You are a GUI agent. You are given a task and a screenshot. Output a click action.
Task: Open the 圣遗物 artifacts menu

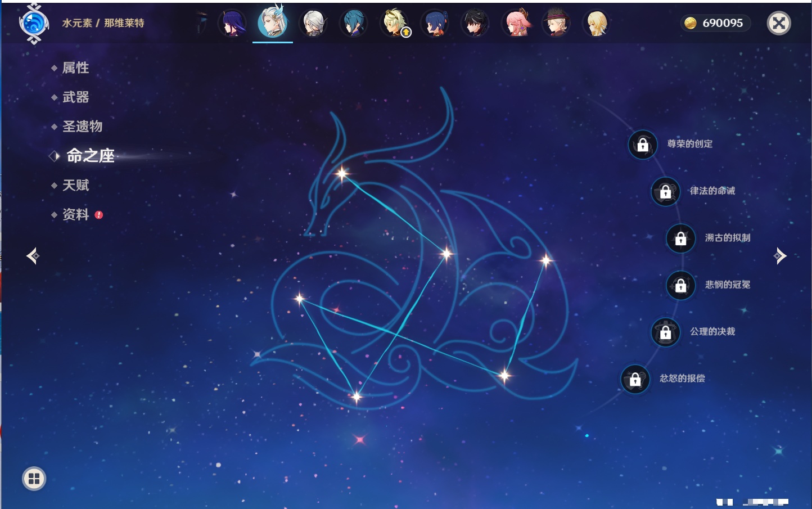click(x=82, y=127)
